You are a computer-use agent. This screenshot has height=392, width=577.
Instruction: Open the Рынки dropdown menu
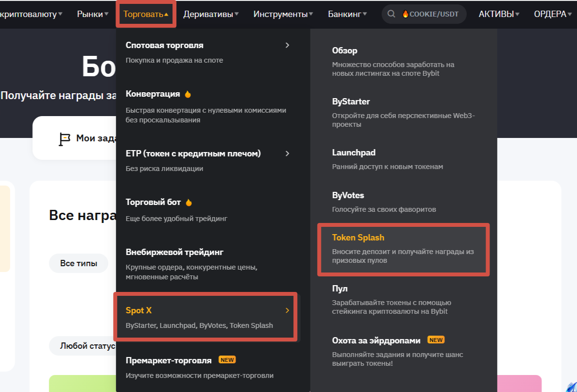[x=93, y=14]
